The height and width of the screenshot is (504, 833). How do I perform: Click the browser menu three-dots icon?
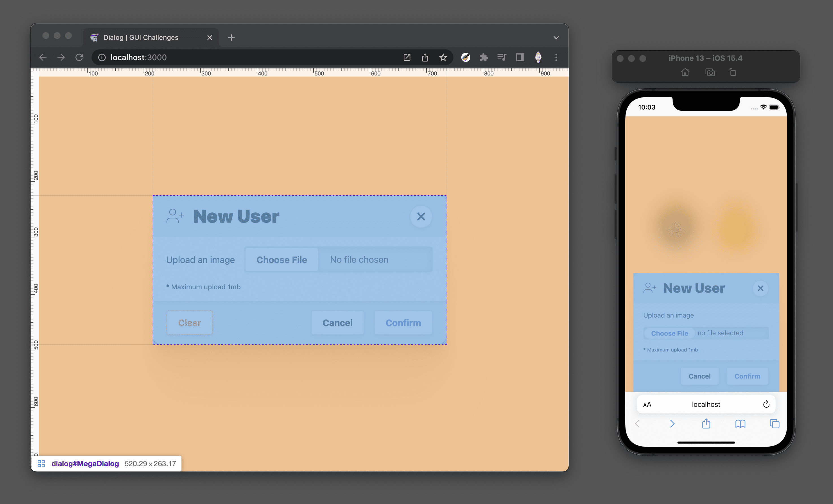[556, 57]
